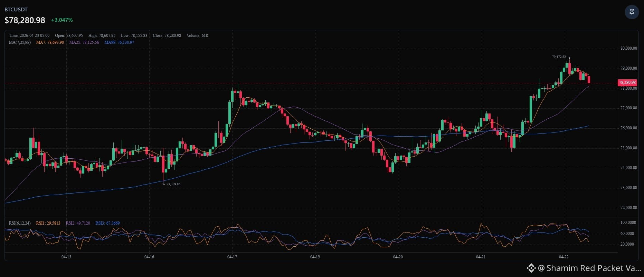
Task: Select the MA25: 78,125.56 legend entry
Action: (84, 42)
